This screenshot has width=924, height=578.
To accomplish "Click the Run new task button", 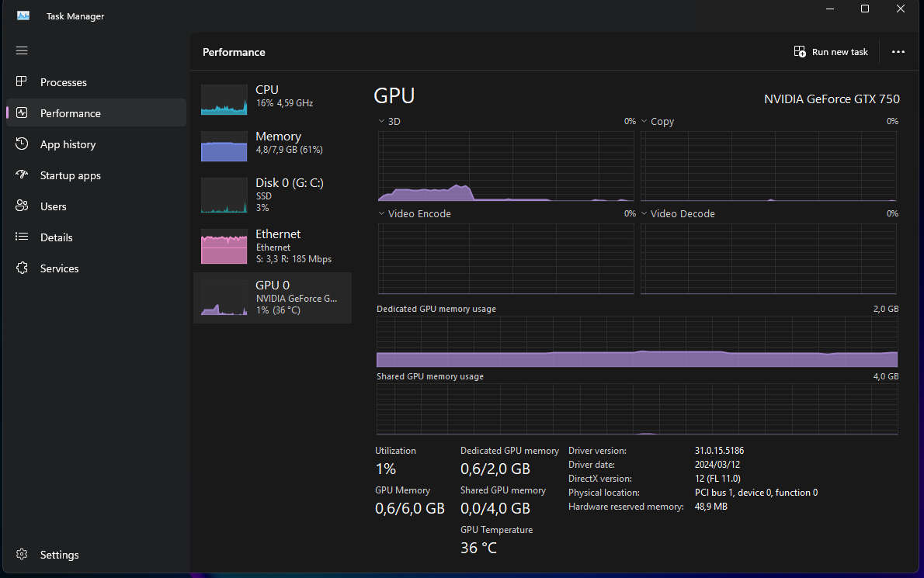I will [831, 51].
